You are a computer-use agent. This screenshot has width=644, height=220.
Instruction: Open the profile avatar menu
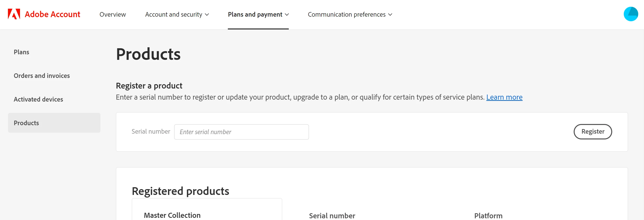631,14
